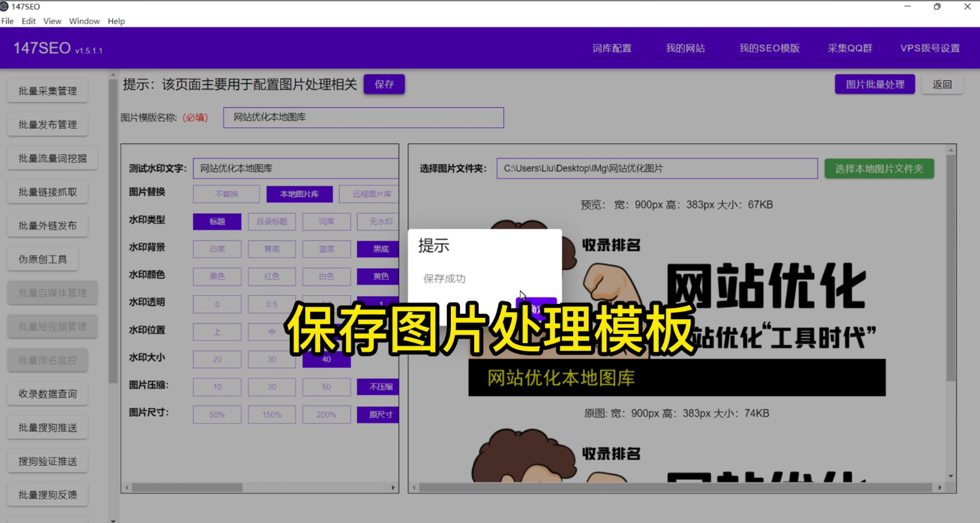980x523 pixels.
Task: Open 批量链接抓取 in sidebar
Action: [48, 192]
